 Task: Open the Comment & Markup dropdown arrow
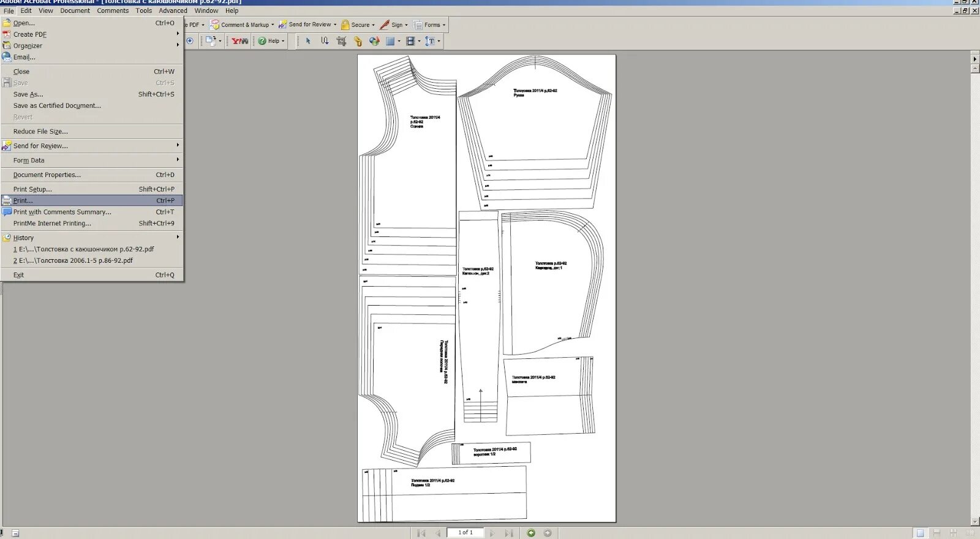tap(273, 25)
